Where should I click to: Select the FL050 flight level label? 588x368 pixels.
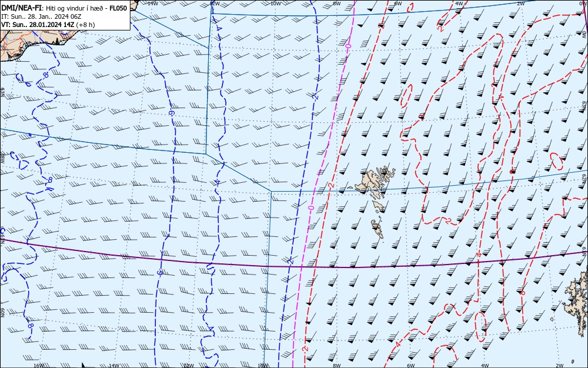118,8
